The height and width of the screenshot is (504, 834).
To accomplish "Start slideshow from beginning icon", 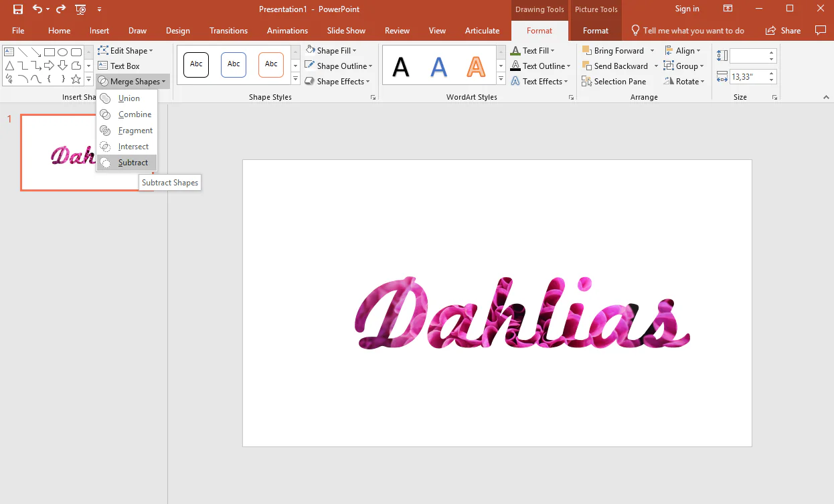I will [81, 9].
